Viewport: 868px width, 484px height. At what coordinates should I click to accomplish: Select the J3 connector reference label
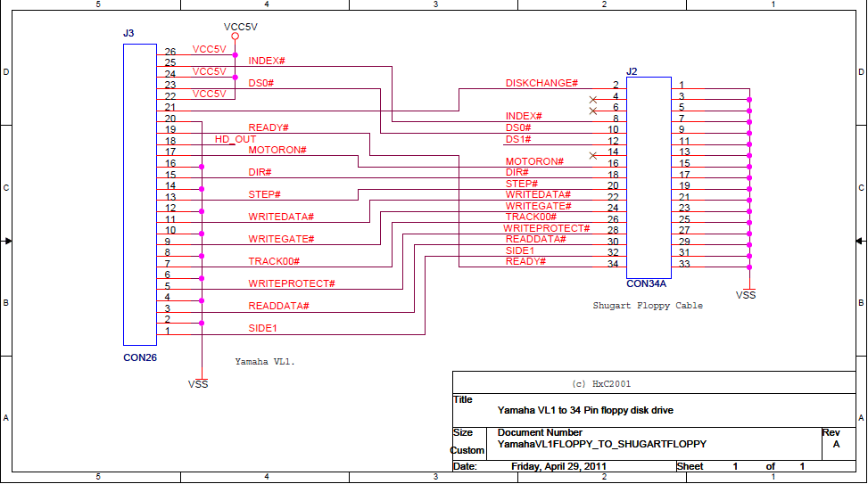pos(128,33)
